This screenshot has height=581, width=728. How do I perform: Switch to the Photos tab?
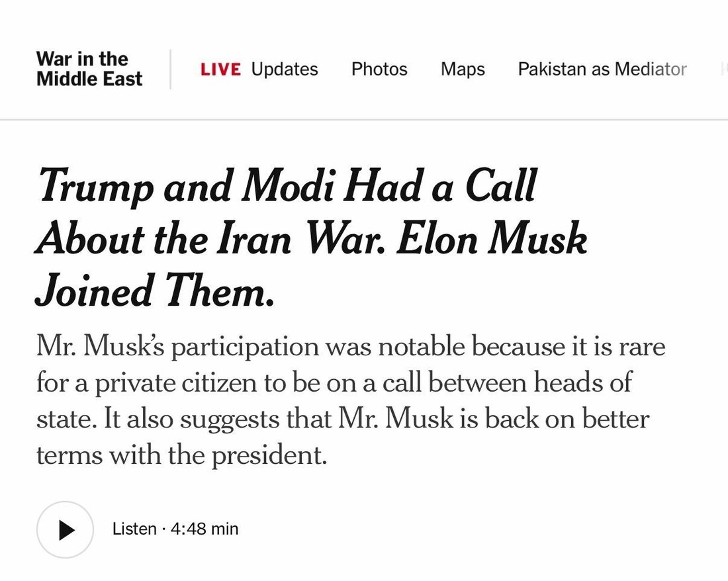379,69
